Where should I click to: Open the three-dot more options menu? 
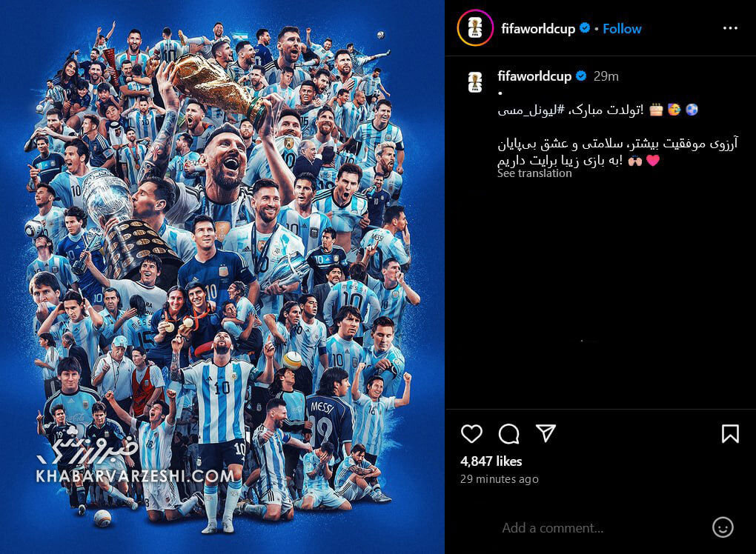730,28
